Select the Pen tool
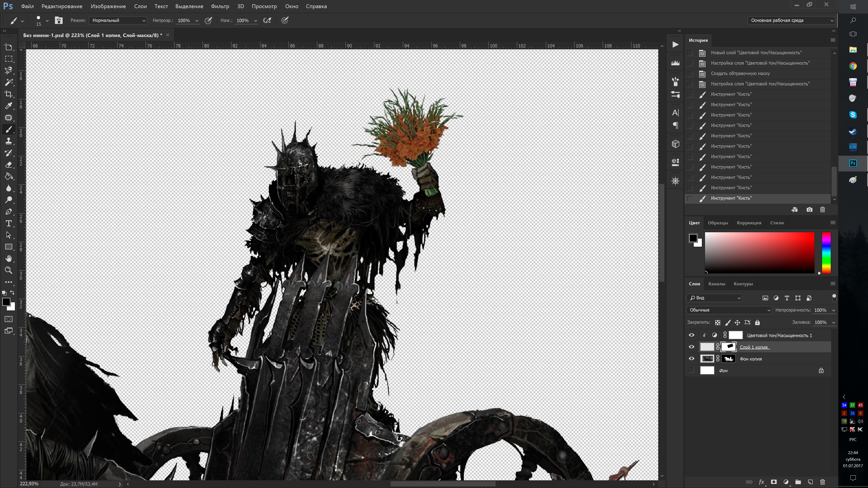The image size is (868, 488). coord(9,212)
